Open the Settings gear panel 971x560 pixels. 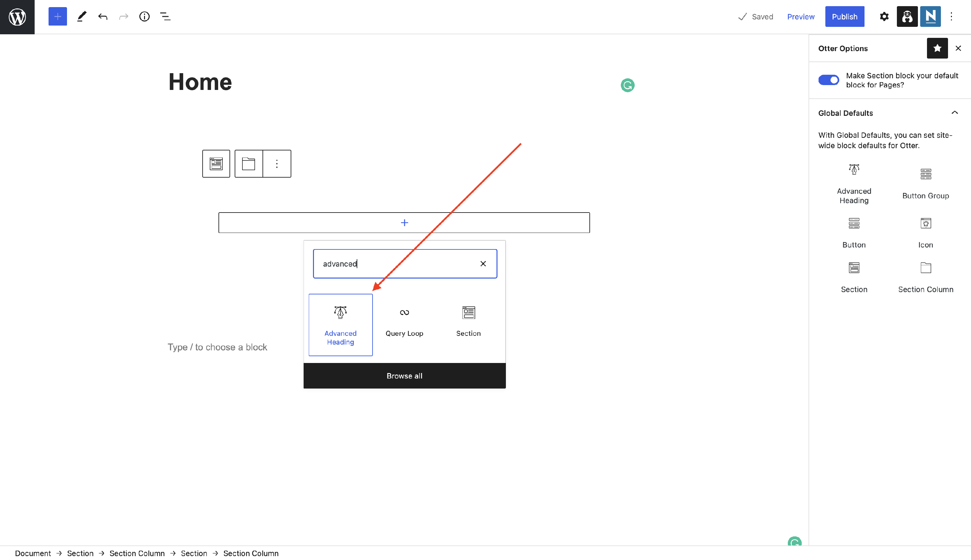[884, 16]
